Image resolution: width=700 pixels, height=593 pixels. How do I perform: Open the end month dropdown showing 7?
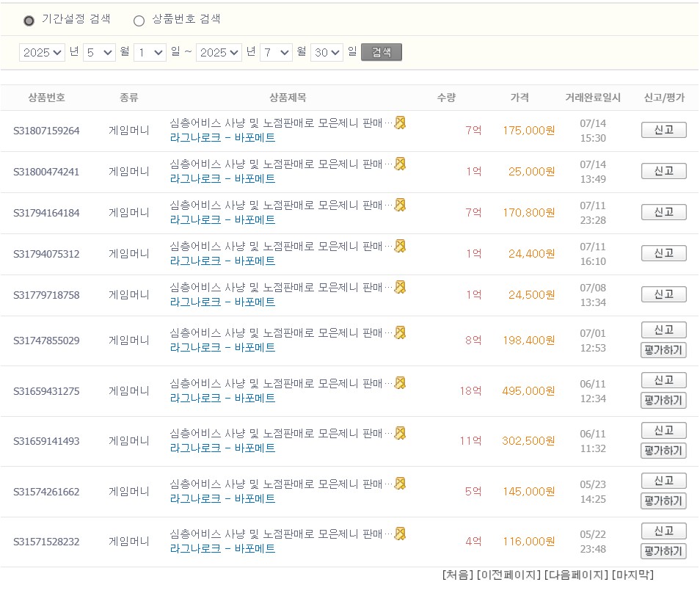tap(276, 53)
